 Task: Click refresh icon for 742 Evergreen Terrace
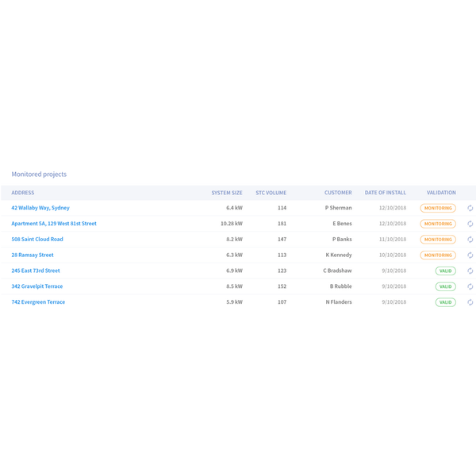click(470, 302)
